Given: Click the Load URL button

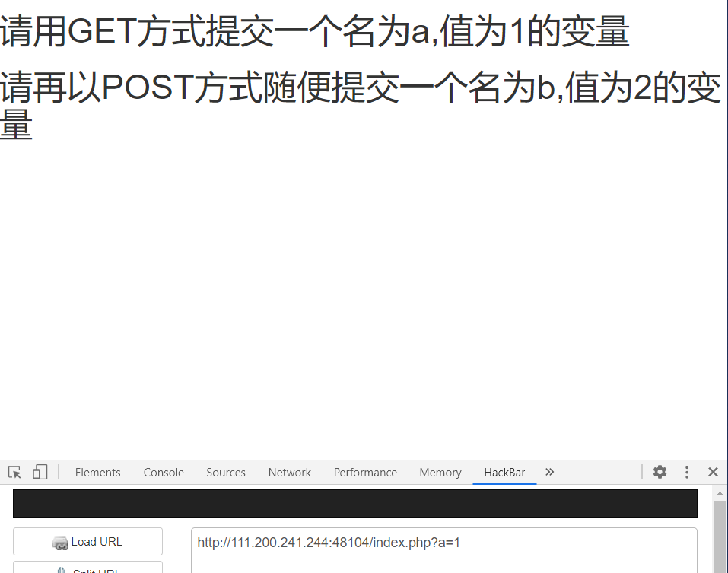Looking at the screenshot, I should tap(87, 542).
